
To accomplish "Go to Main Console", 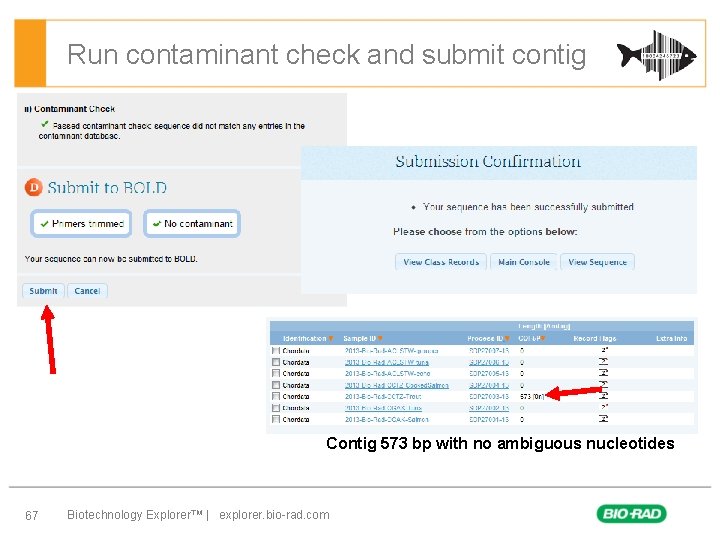I will 523,262.
